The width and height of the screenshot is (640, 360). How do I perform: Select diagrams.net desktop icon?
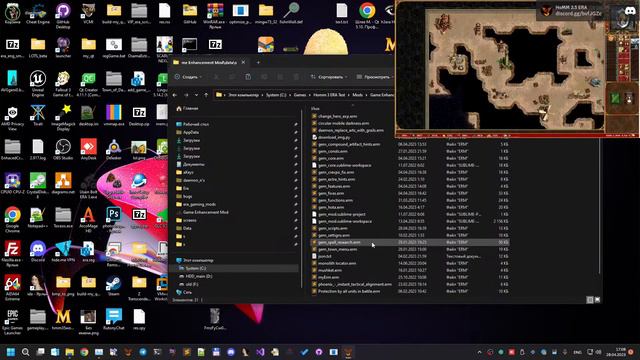[x=63, y=183]
